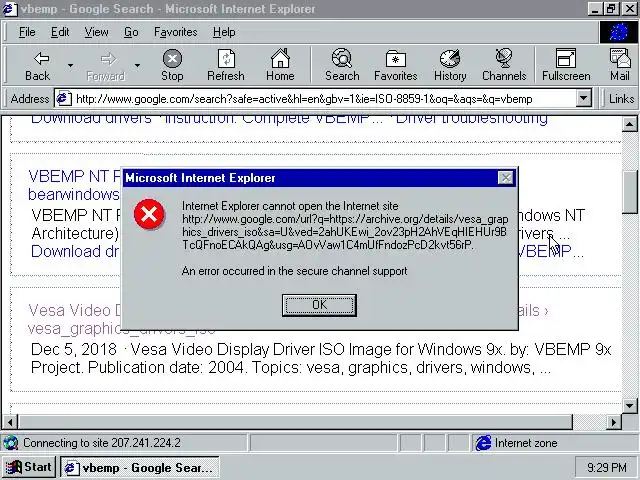This screenshot has width=640, height=480.
Task: Open the Search toolbar icon
Action: 342,65
